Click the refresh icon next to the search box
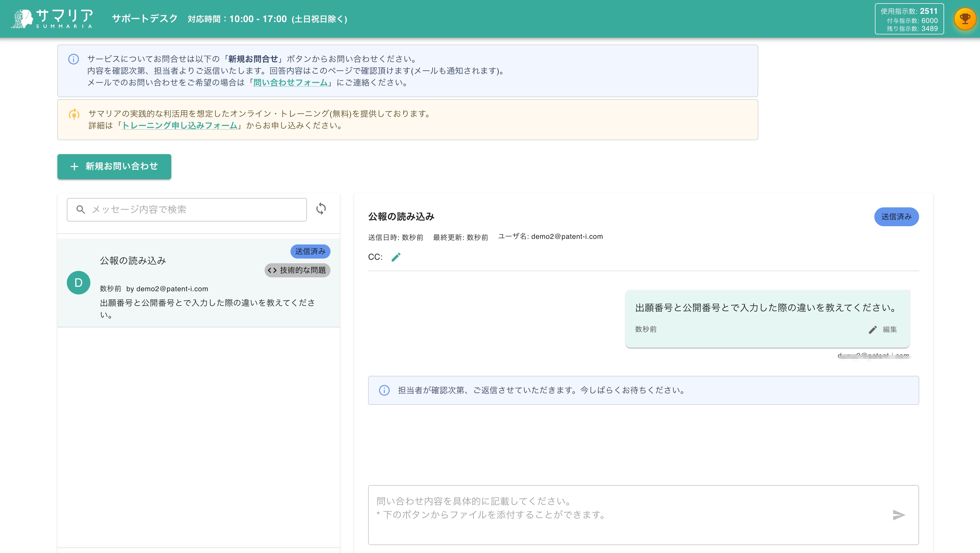The width and height of the screenshot is (980, 553). click(x=321, y=209)
